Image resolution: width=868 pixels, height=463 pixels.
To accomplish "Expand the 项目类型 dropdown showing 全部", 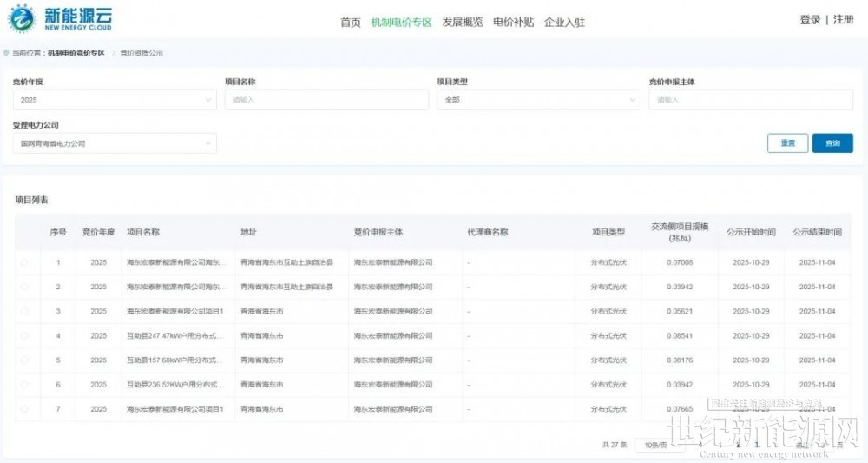I will click(x=538, y=100).
